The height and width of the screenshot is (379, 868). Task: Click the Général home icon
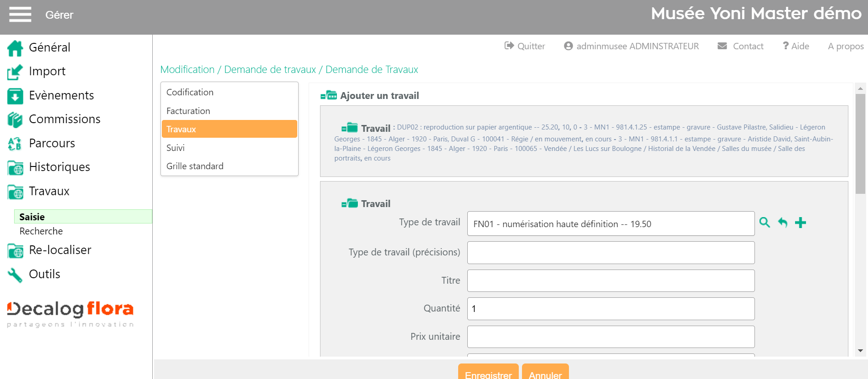point(15,48)
